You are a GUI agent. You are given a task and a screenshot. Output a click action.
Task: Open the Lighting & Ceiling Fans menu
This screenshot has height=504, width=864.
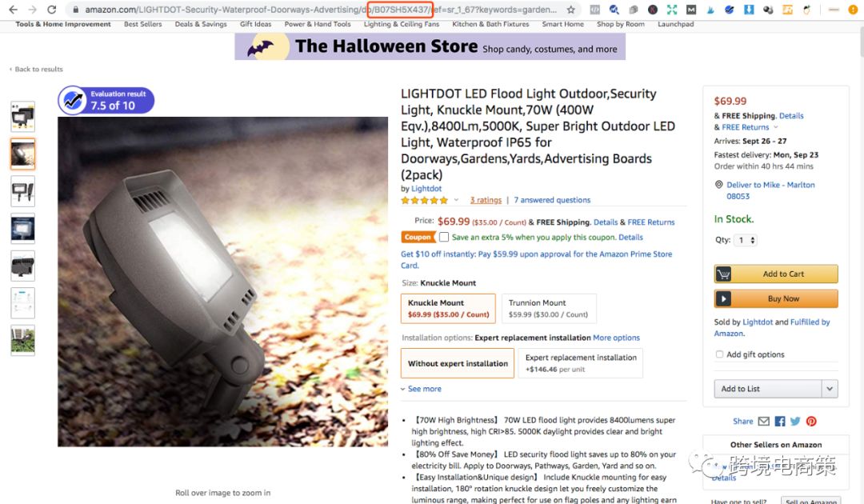click(401, 24)
